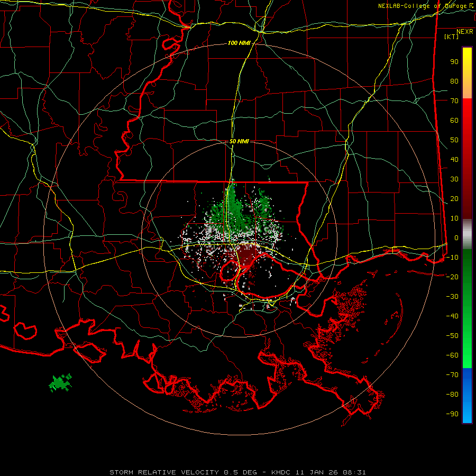Select the -60 value on the velocity scale
476x476 pixels.
pyautogui.click(x=452, y=355)
